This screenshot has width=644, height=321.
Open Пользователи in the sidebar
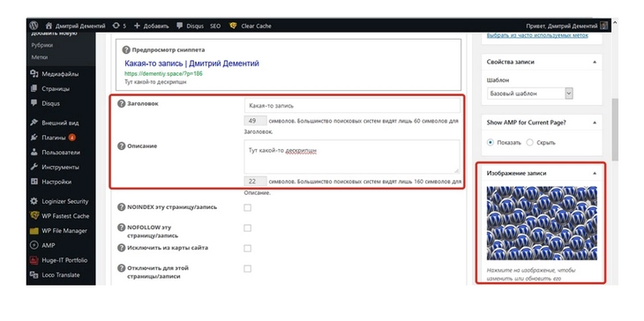56,153
